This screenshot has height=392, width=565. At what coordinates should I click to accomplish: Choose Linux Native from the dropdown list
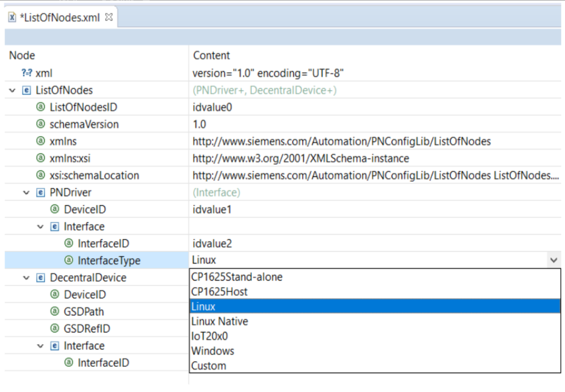(x=375, y=321)
